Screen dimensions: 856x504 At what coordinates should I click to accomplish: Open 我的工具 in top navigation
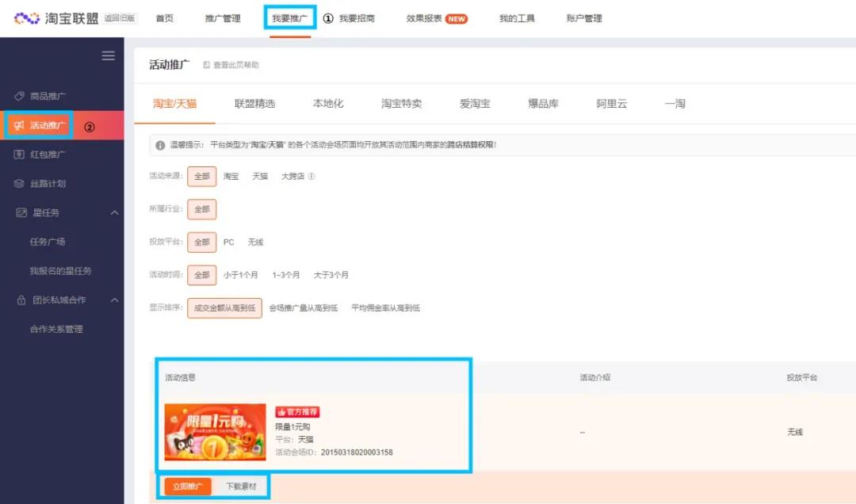[517, 18]
